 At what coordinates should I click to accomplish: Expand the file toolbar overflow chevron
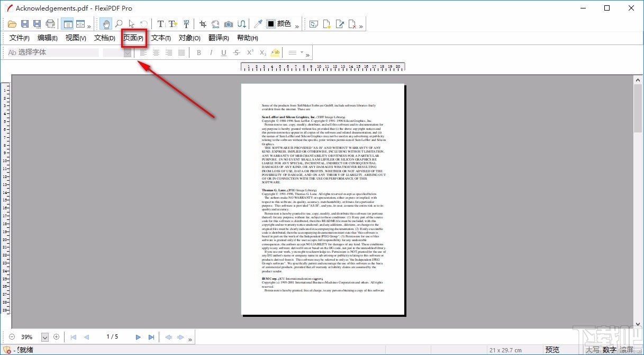tap(89, 25)
